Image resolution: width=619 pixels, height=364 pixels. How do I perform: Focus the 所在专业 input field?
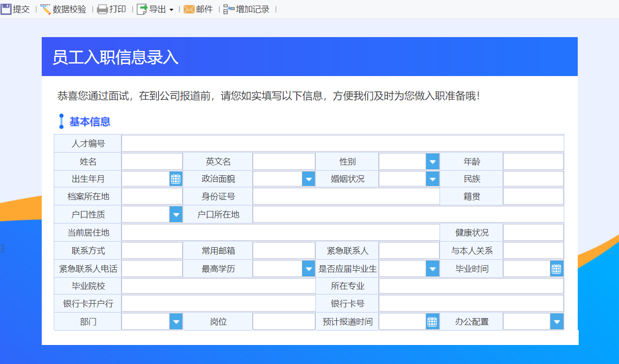click(x=471, y=286)
